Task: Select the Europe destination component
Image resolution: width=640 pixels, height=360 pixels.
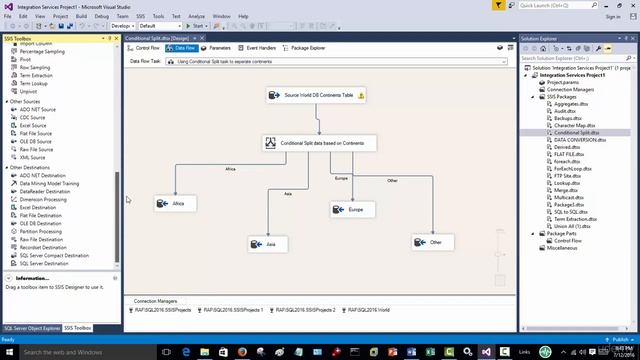Action: pyautogui.click(x=352, y=209)
